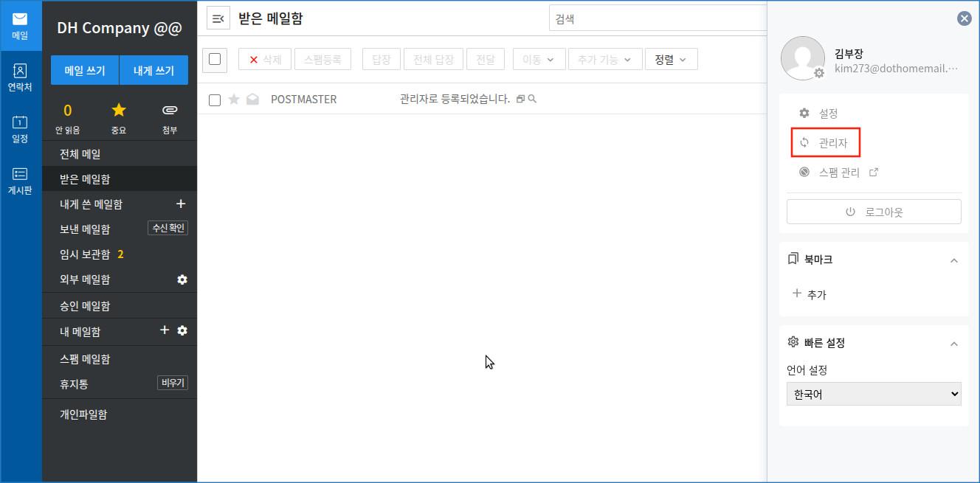Collapse the 북마크 section chevron
Image resolution: width=980 pixels, height=483 pixels.
tap(953, 260)
